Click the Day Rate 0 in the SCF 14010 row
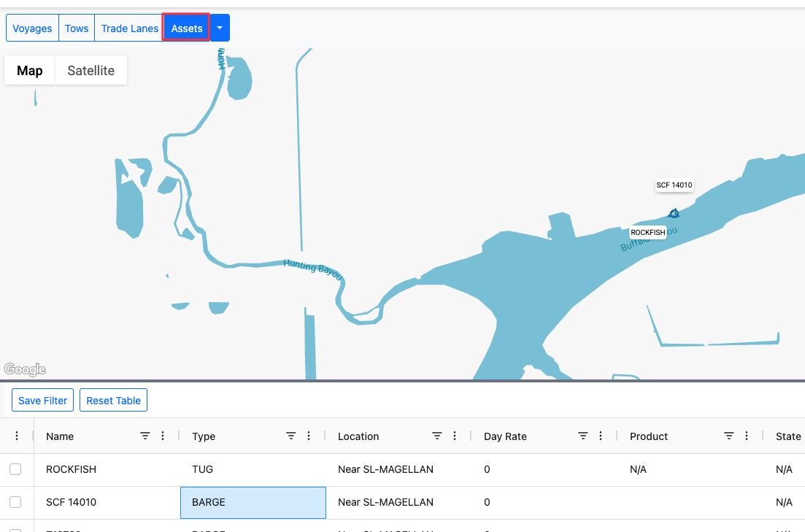The width and height of the screenshot is (805, 532). click(x=487, y=502)
